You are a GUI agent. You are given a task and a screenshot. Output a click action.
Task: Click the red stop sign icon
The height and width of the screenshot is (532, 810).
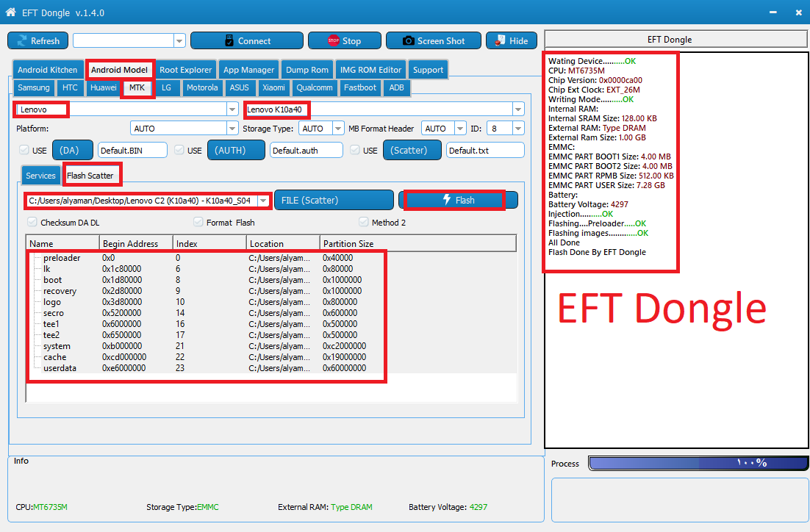[x=334, y=41]
